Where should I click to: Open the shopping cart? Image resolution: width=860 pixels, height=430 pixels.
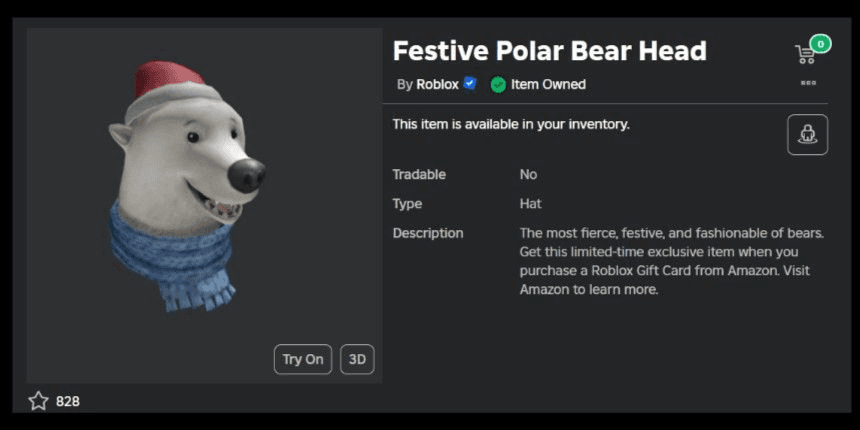805,53
